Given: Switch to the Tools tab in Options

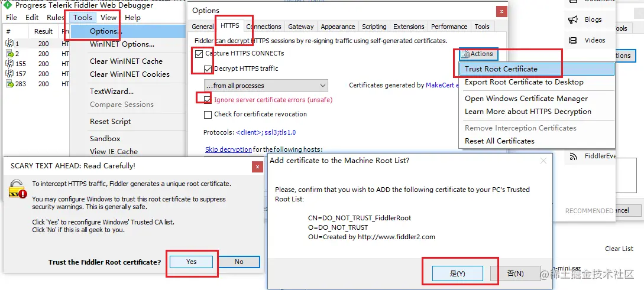Looking at the screenshot, I should (482, 27).
